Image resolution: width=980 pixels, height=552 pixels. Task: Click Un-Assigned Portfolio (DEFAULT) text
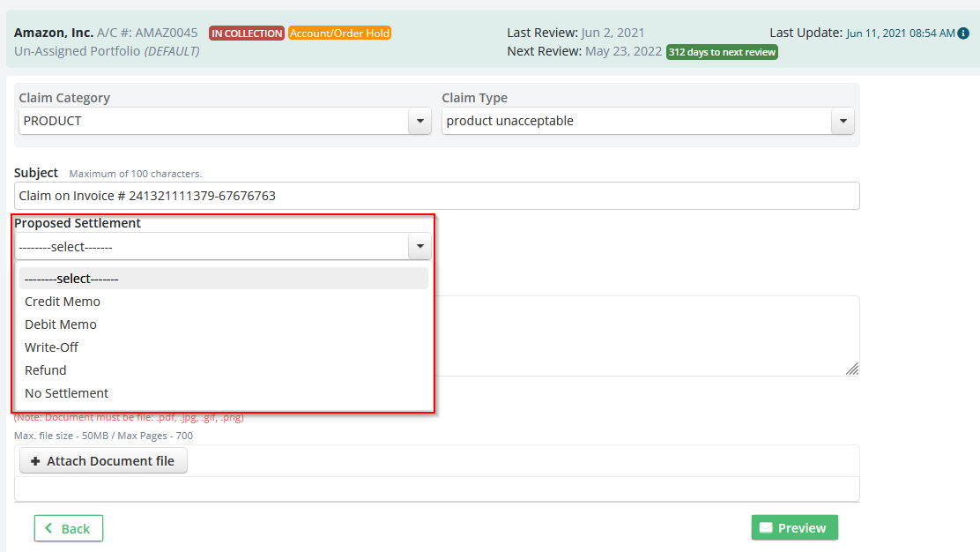pyautogui.click(x=107, y=51)
